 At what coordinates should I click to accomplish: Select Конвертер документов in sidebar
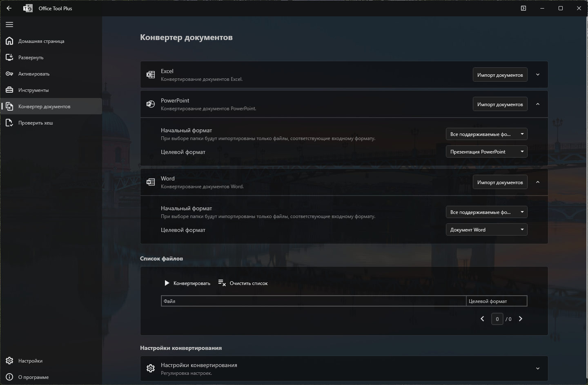point(51,107)
